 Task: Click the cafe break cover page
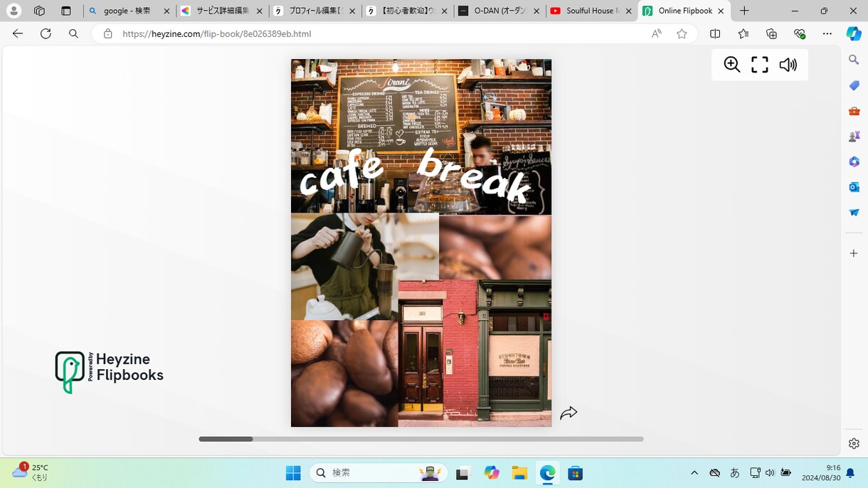coord(421,243)
